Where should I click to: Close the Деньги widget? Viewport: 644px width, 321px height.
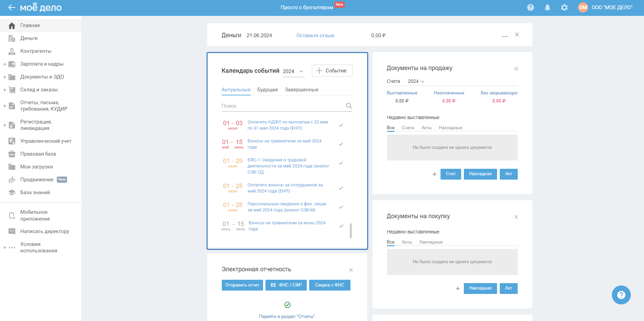[517, 35]
